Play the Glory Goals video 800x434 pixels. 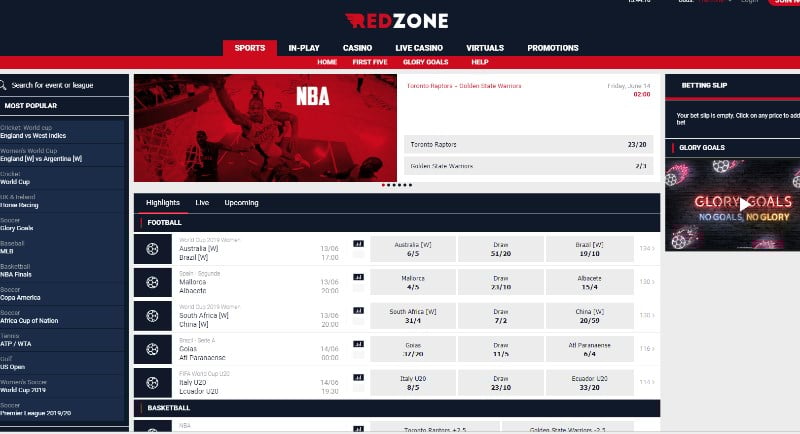pos(744,205)
